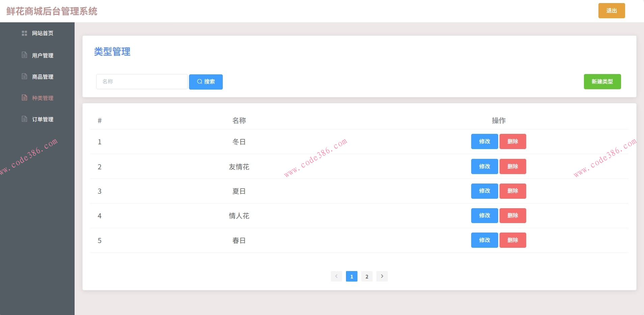This screenshot has width=644, height=315.
Task: Go to page 2 of the list
Action: 367,276
